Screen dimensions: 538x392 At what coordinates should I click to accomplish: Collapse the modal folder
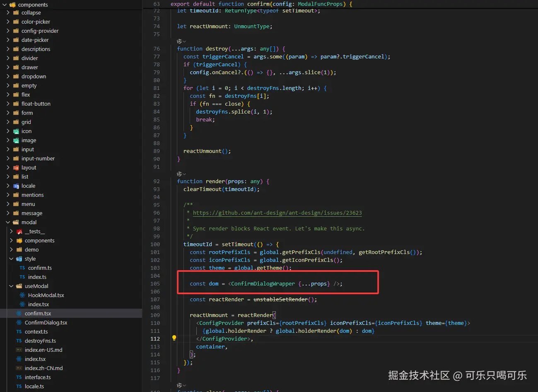point(8,222)
